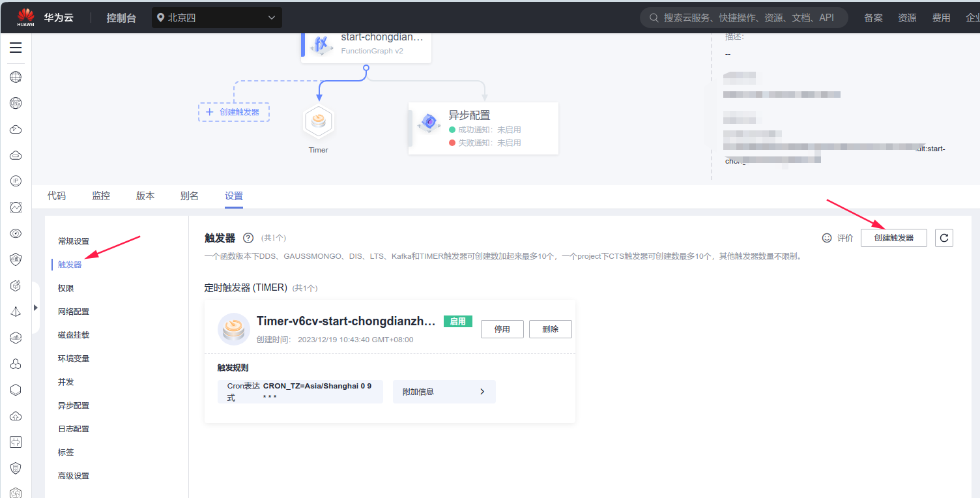The image size is (980, 498).
Task: Open Environment Variables (环境变量)
Action: coord(74,359)
